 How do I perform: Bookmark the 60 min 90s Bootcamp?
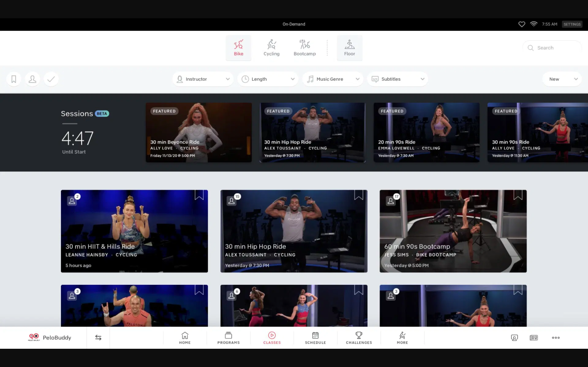518,195
